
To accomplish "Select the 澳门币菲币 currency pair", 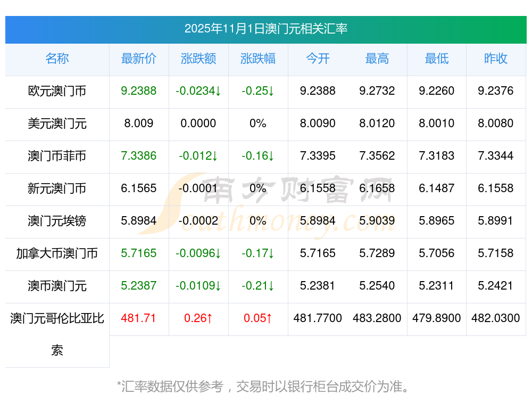I will (x=57, y=156).
